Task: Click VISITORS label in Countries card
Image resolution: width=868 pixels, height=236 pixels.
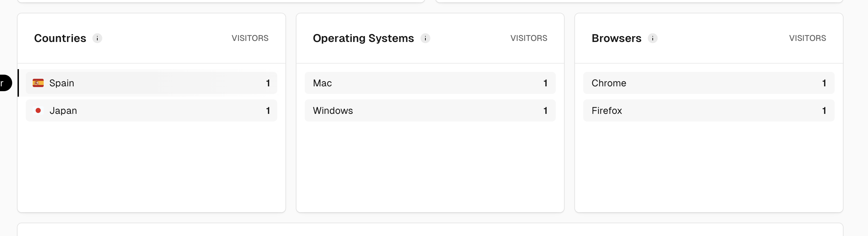Action: pyautogui.click(x=250, y=38)
